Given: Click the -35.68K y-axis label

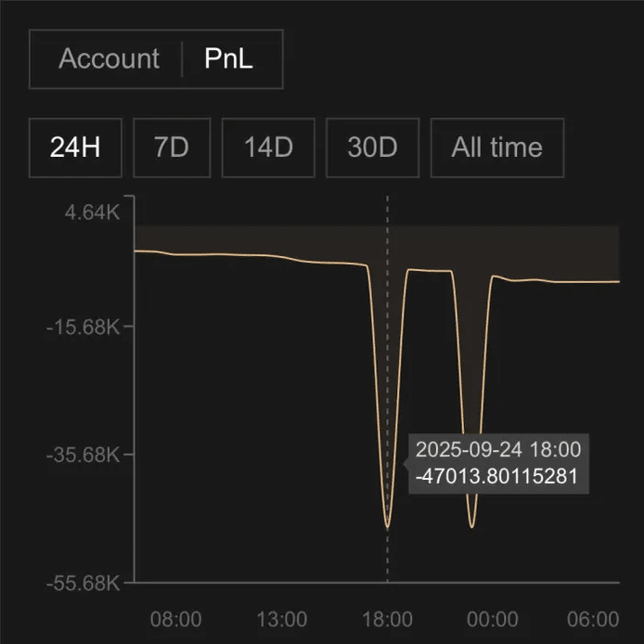Looking at the screenshot, I should 84,455.
